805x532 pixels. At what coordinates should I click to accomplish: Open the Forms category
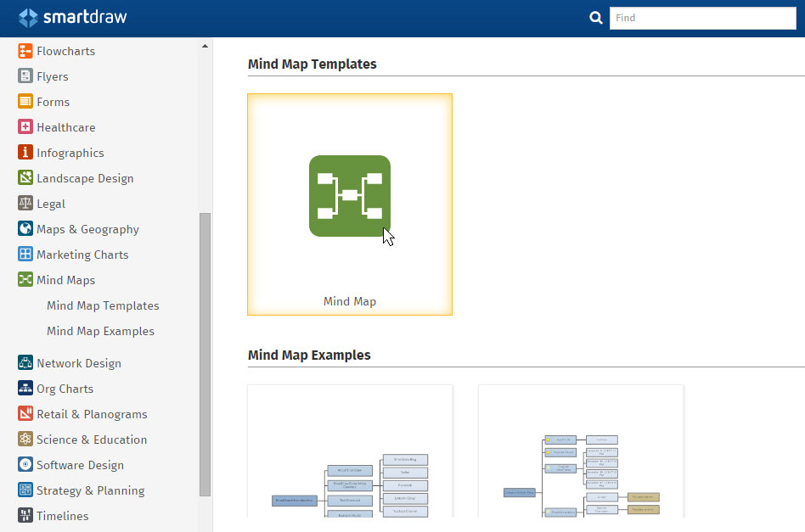(53, 102)
